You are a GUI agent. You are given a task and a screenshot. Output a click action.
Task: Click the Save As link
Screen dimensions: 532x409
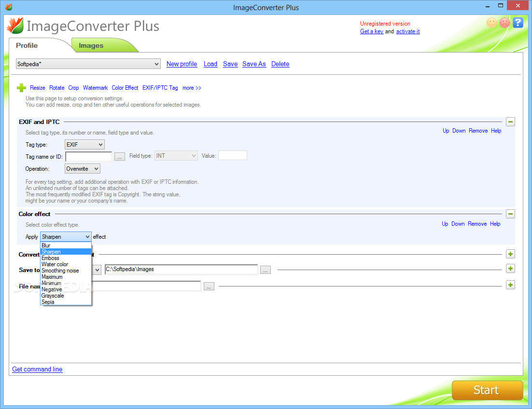click(254, 64)
